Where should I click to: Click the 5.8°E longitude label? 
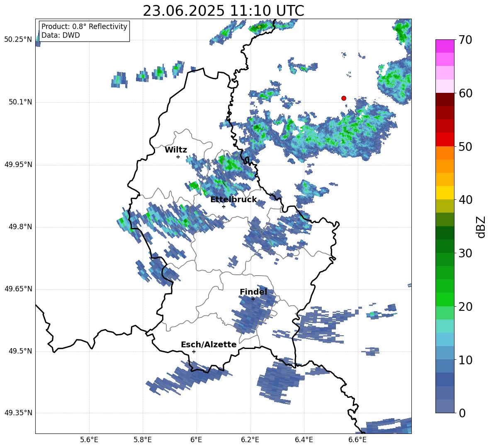point(143,440)
